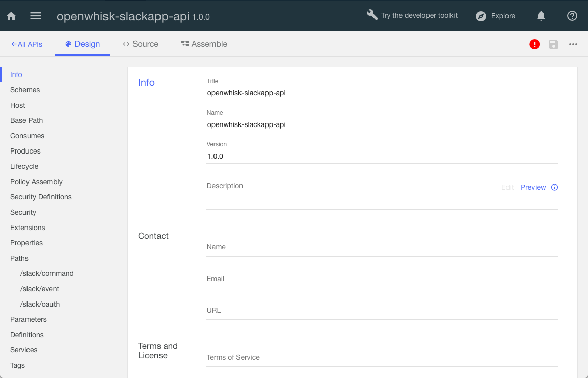
Task: Open the more options ellipsis menu
Action: [x=573, y=44]
